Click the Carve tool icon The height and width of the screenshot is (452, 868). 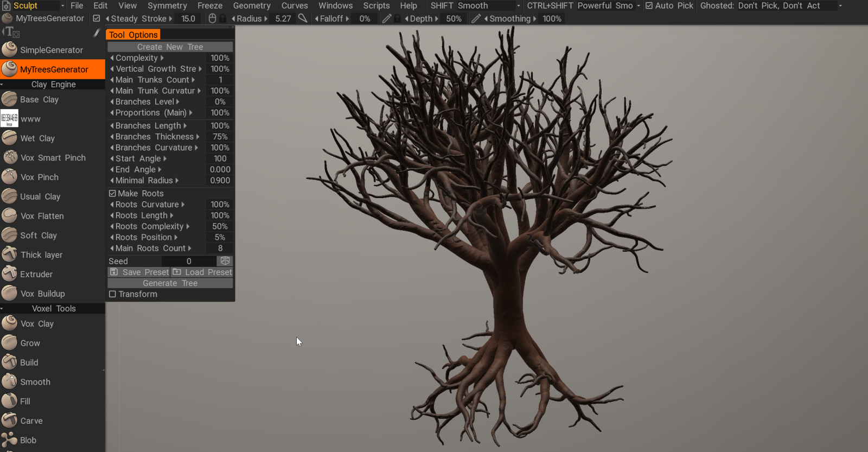tap(10, 421)
